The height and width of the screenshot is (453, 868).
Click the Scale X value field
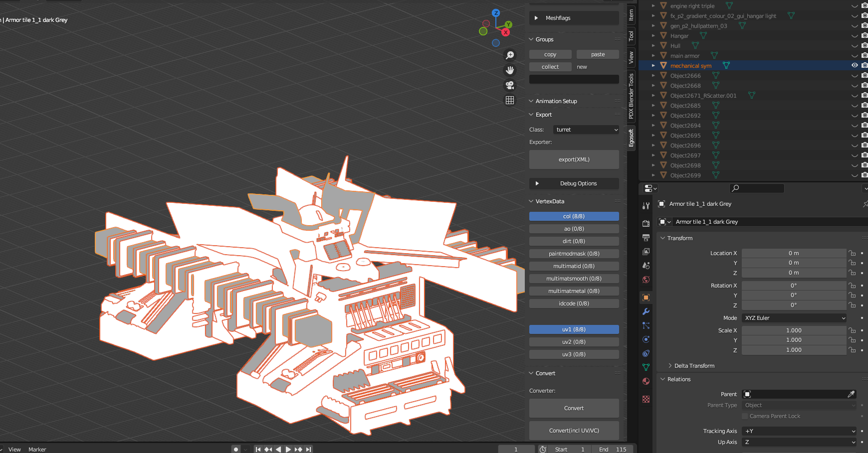(x=794, y=330)
